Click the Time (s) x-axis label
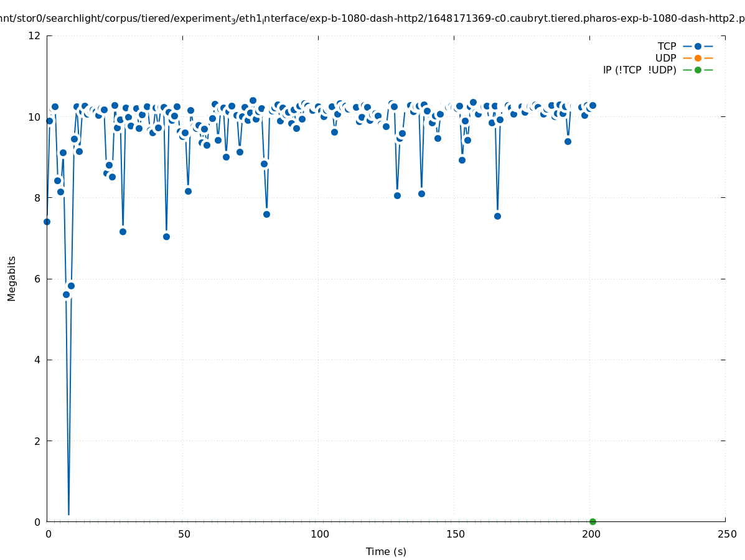The height and width of the screenshot is (560, 745). coord(386,551)
